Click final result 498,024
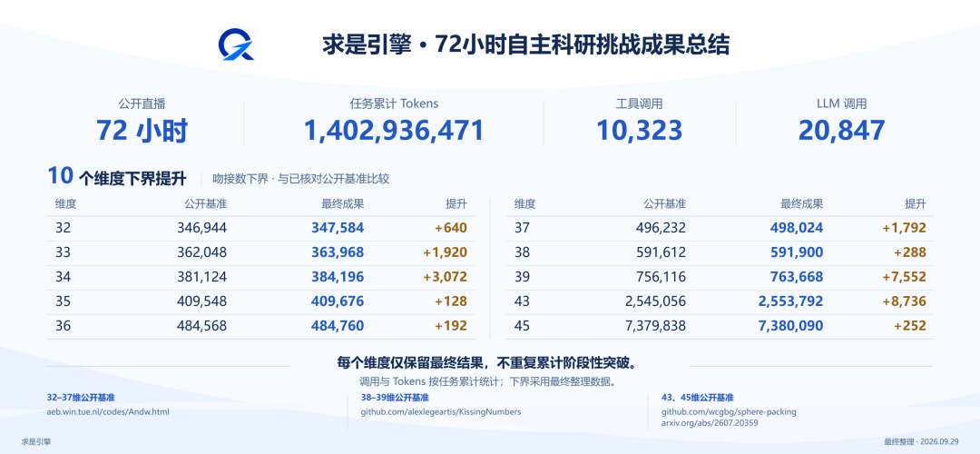Viewport: 980px width, 454px height. 797,228
